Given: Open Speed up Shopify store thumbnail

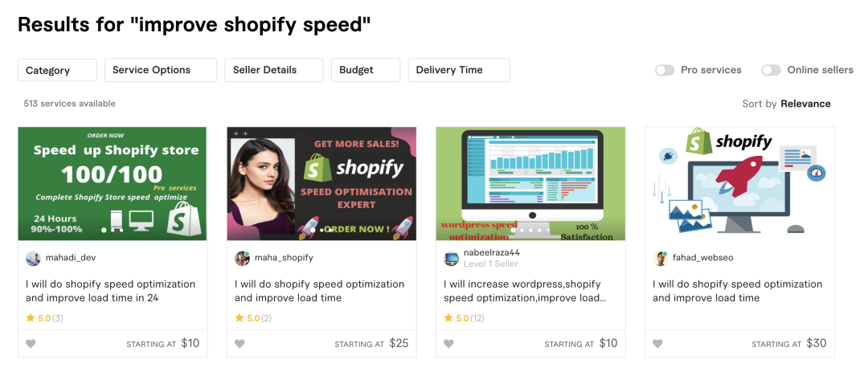Looking at the screenshot, I should pyautogui.click(x=113, y=183).
